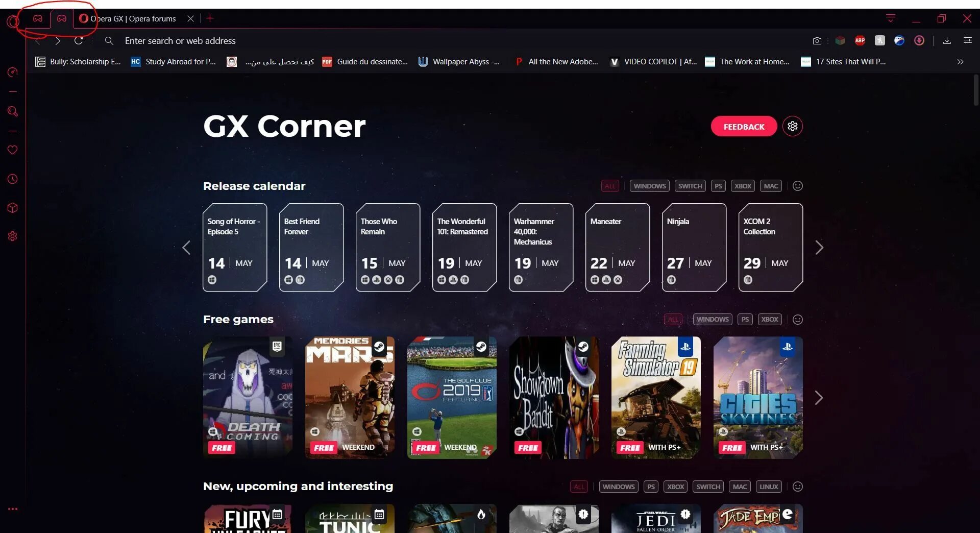Filter Release calendar by WINDOWS
This screenshot has width=980, height=533.
pos(650,186)
